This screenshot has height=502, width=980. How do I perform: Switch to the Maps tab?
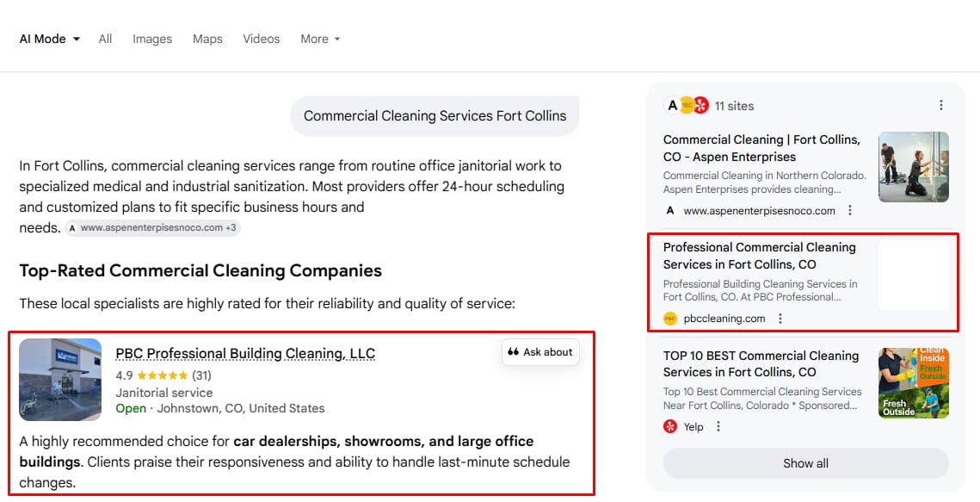tap(207, 39)
